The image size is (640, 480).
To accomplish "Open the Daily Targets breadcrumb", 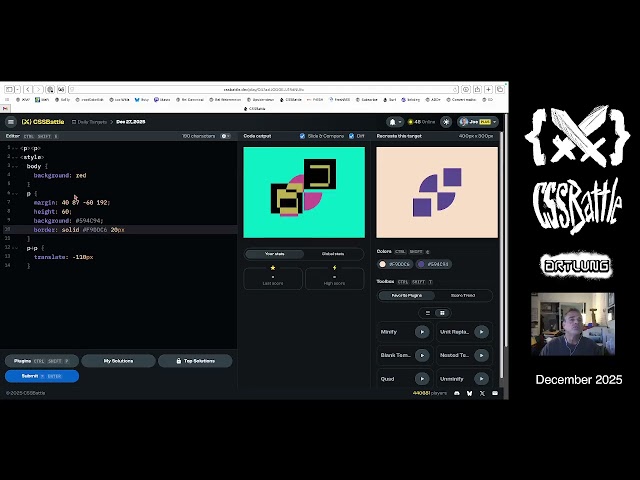I will tap(89, 122).
